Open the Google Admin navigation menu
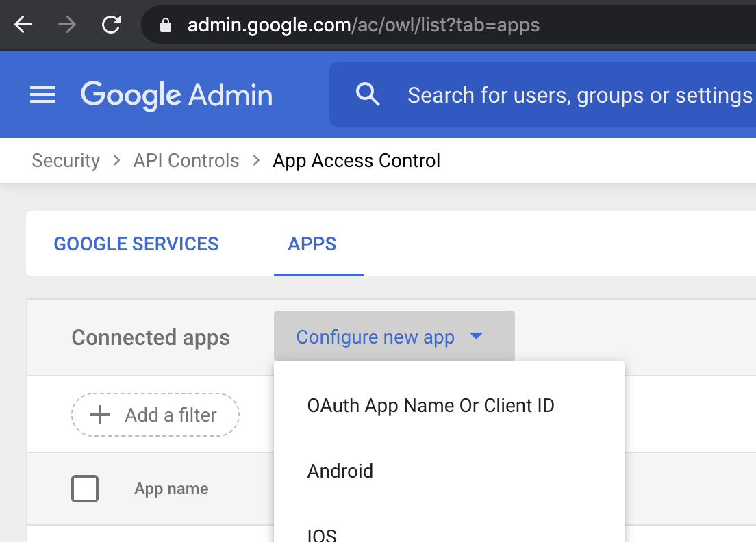Viewport: 756px width, 542px height. 42,94
